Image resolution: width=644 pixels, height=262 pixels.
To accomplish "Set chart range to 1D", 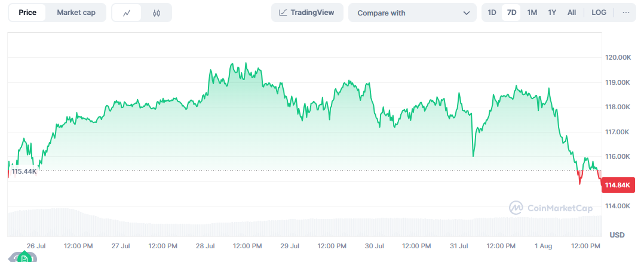I will [492, 13].
